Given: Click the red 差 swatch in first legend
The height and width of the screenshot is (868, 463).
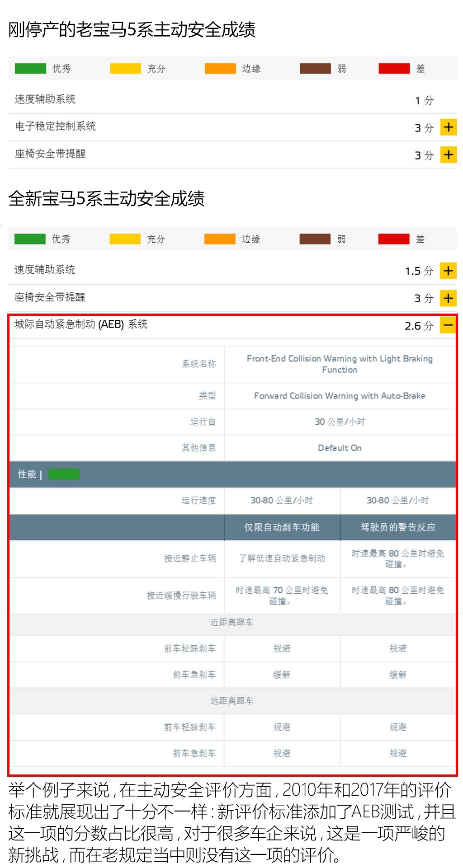Looking at the screenshot, I should [394, 69].
